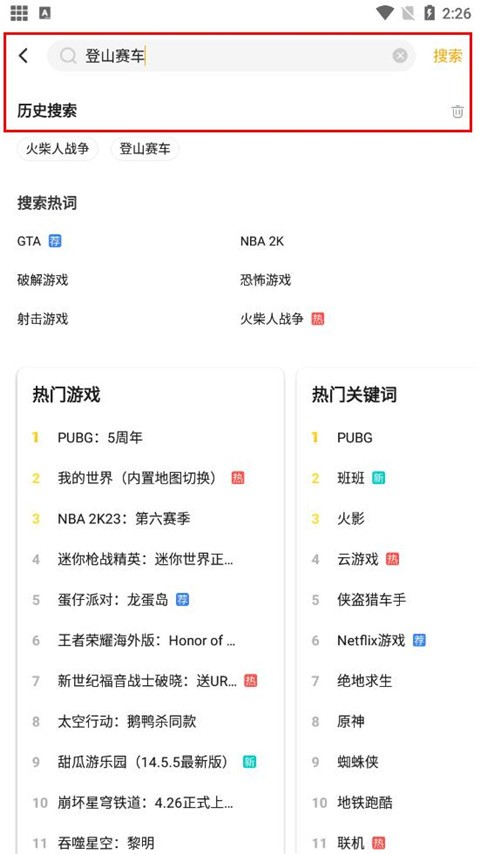Click the yellow 搜索 button
The width and height of the screenshot is (480, 854).
pos(448,56)
